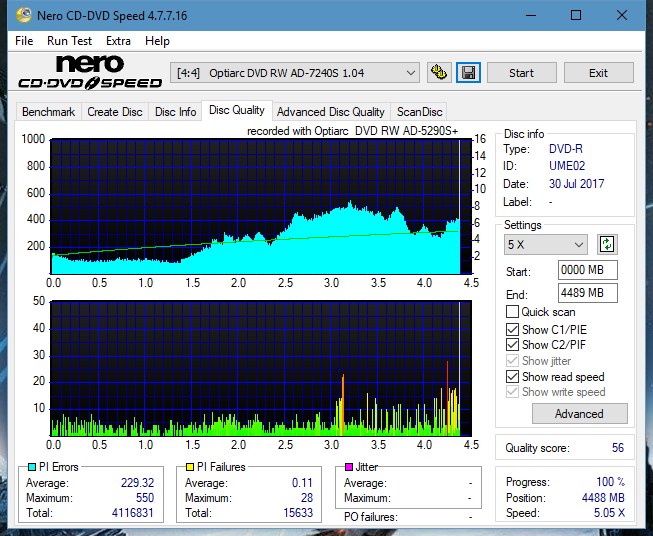Click the Nero CD-DVD Speed title bar icon
This screenshot has height=536, width=653.
click(x=24, y=15)
